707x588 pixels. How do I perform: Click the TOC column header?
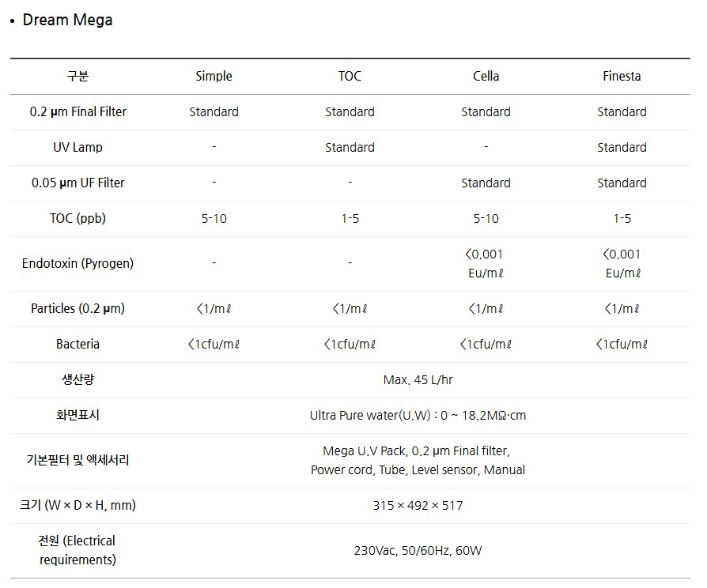click(350, 77)
